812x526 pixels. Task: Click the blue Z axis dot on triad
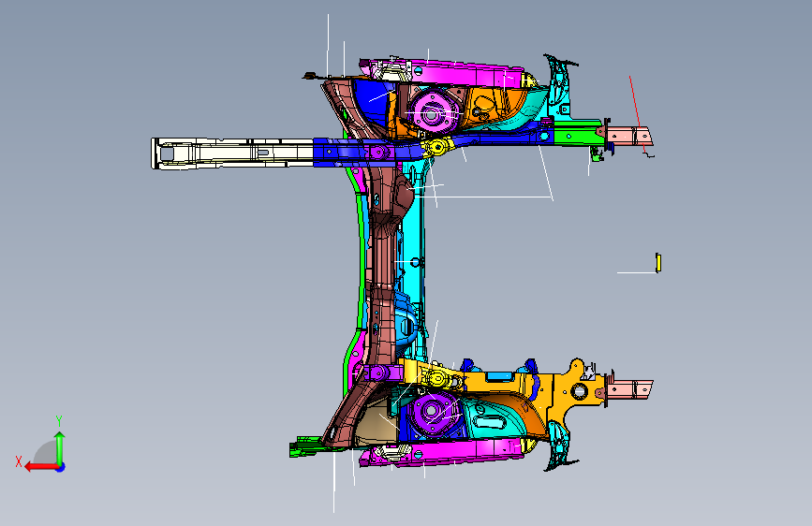click(x=61, y=467)
